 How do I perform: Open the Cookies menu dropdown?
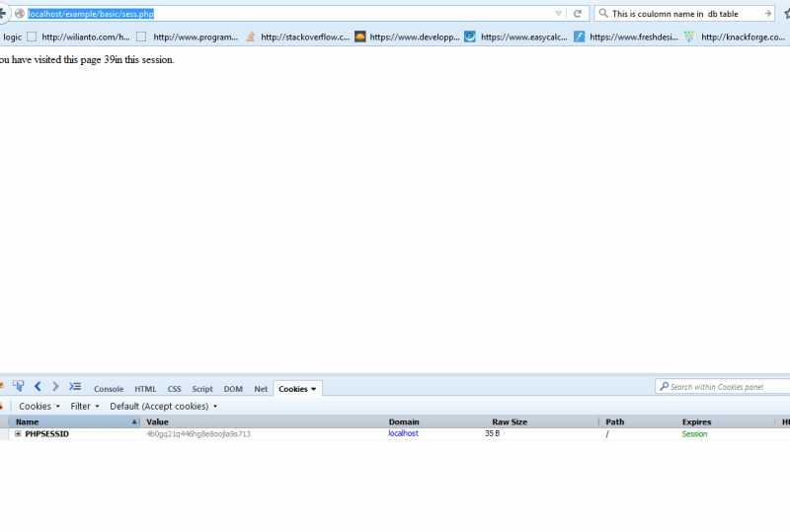pyautogui.click(x=39, y=406)
